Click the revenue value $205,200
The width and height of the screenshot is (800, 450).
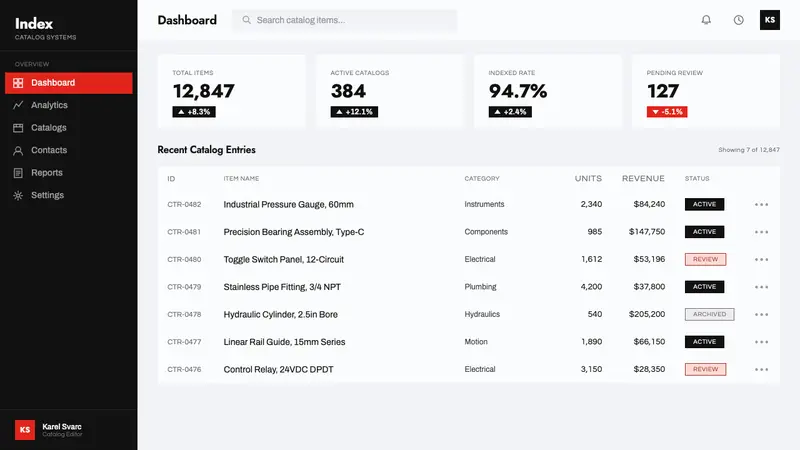click(x=646, y=314)
